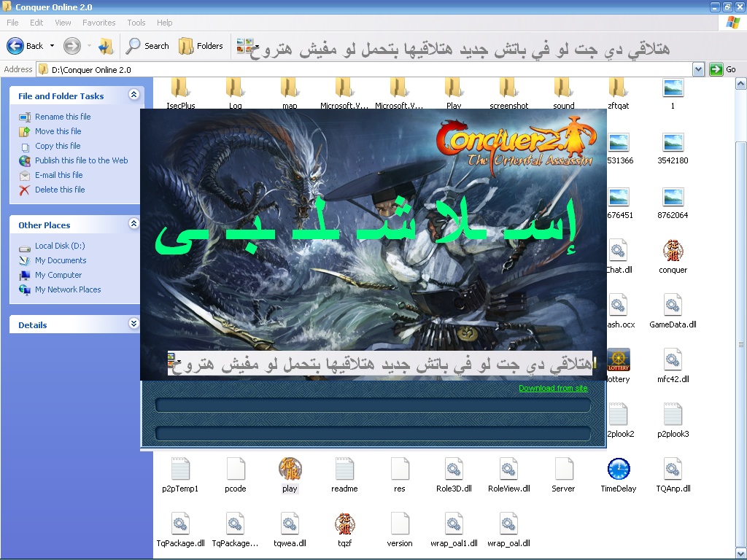Screen dimensions: 747x560
Task: Select the image file named 1
Action: point(673,93)
